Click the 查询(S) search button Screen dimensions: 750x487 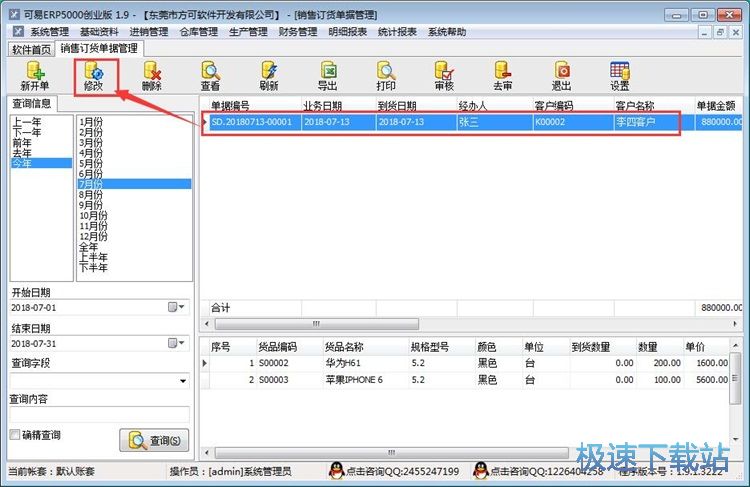154,440
